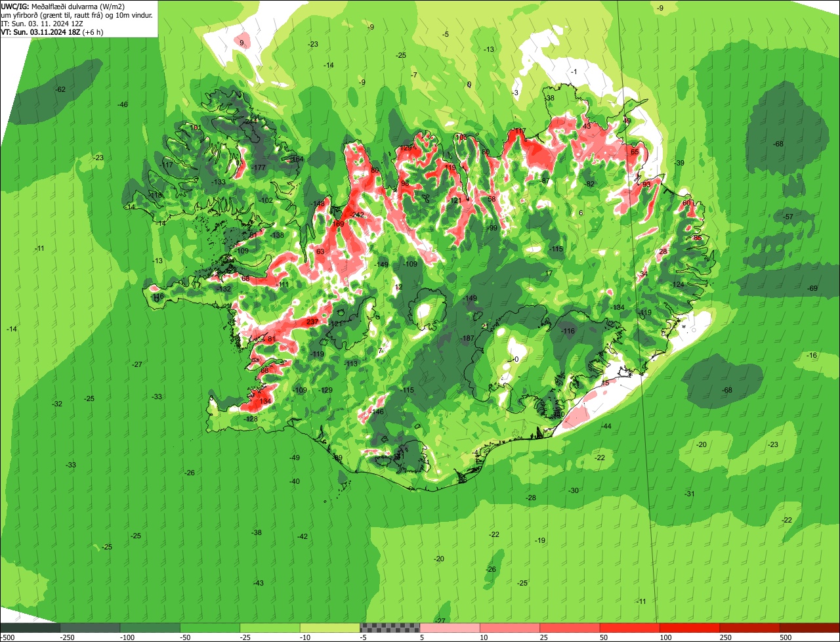
Task: Click the "-40" value off the south coast
Action: (295, 482)
